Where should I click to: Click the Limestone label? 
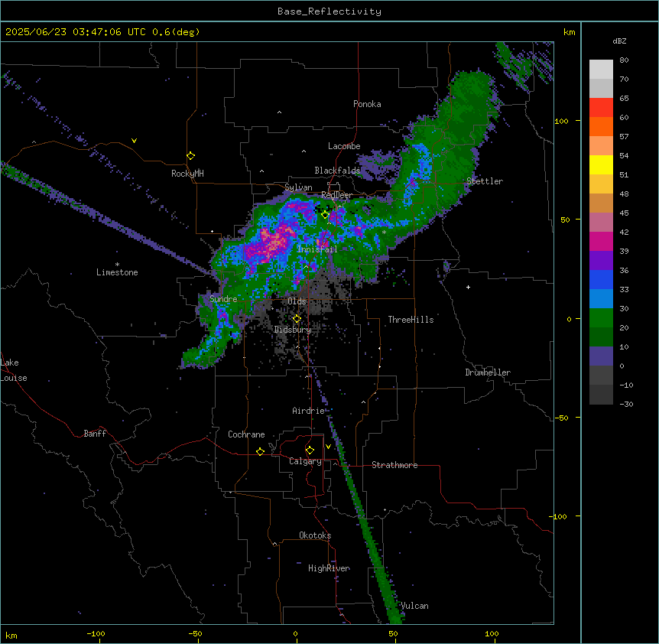coord(117,272)
